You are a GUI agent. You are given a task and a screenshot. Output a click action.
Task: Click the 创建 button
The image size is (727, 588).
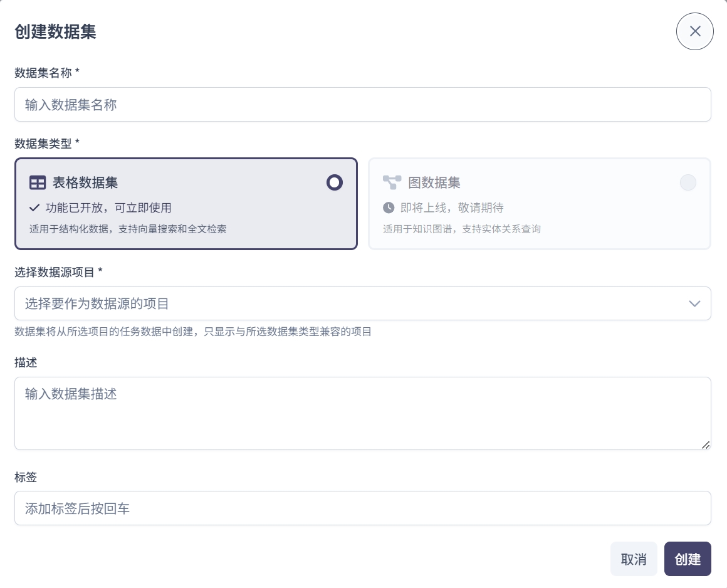tap(688, 559)
